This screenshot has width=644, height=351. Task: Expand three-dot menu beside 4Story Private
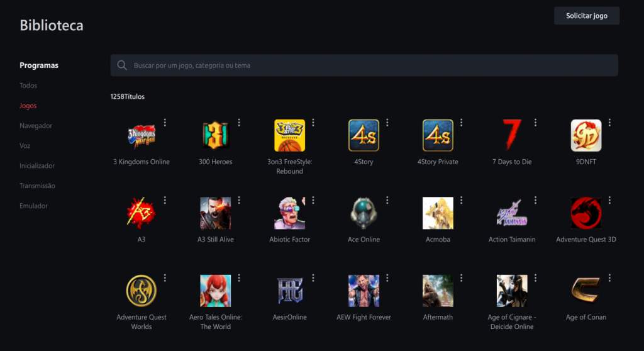[x=462, y=123]
